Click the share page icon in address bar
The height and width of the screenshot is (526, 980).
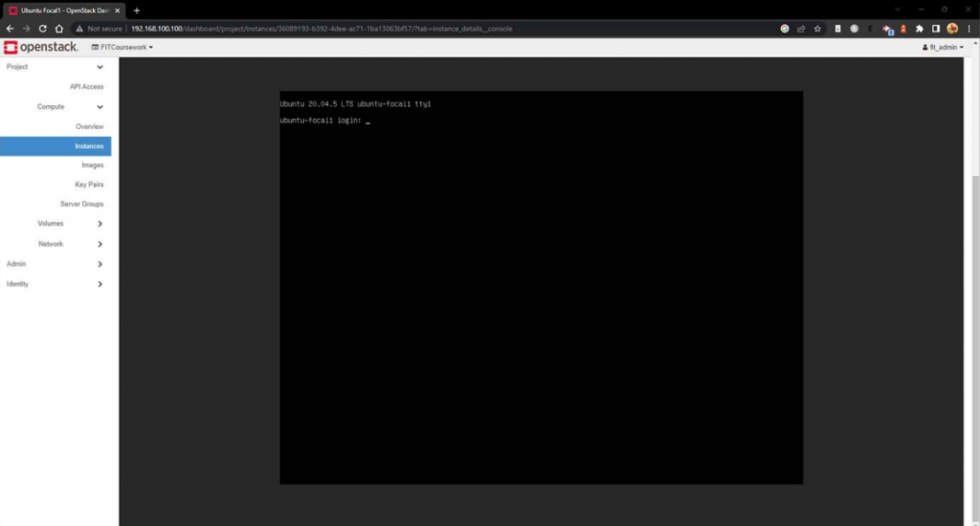pos(801,29)
